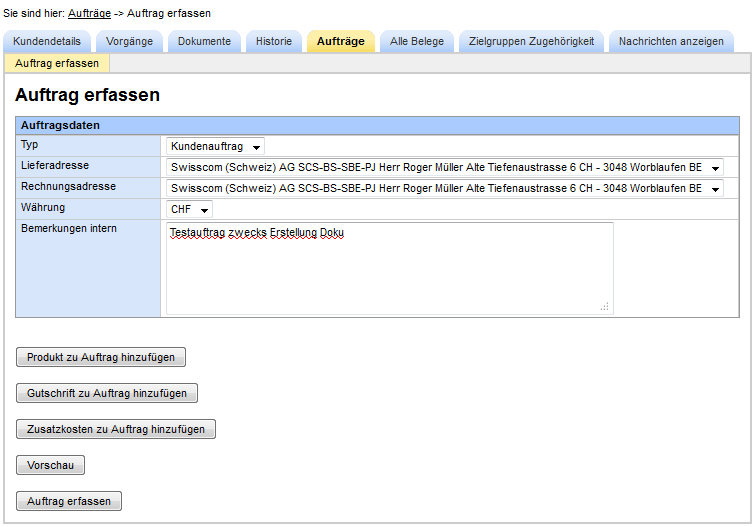Open the Währung dropdown CHF
Viewport: 754px width, 527px height.
pos(189,209)
